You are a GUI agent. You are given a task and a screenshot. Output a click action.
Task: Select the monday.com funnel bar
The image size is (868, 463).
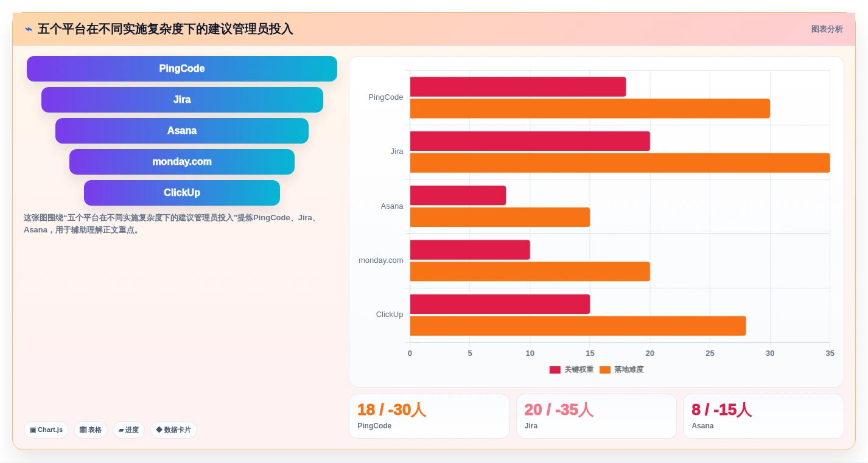pos(182,162)
